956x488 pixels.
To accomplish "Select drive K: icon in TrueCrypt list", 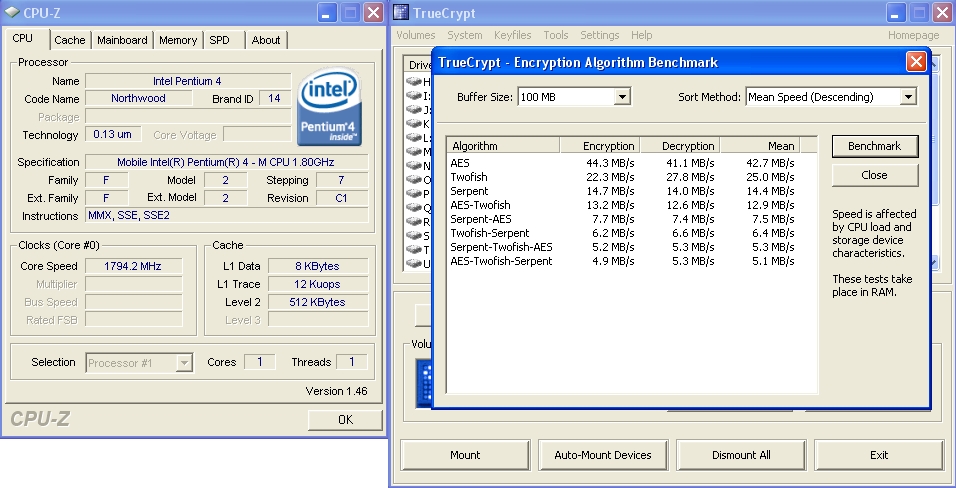I will (x=414, y=123).
